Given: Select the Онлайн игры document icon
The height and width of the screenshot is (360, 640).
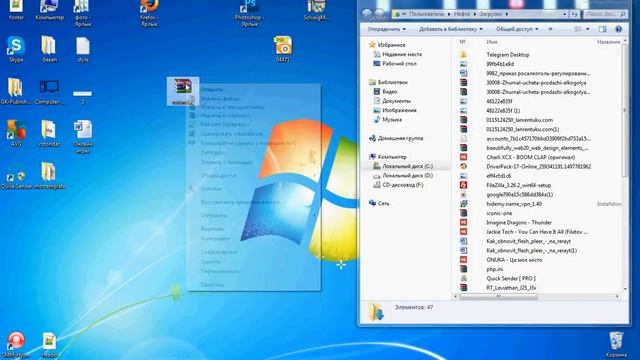Looking at the screenshot, I should pyautogui.click(x=83, y=136).
